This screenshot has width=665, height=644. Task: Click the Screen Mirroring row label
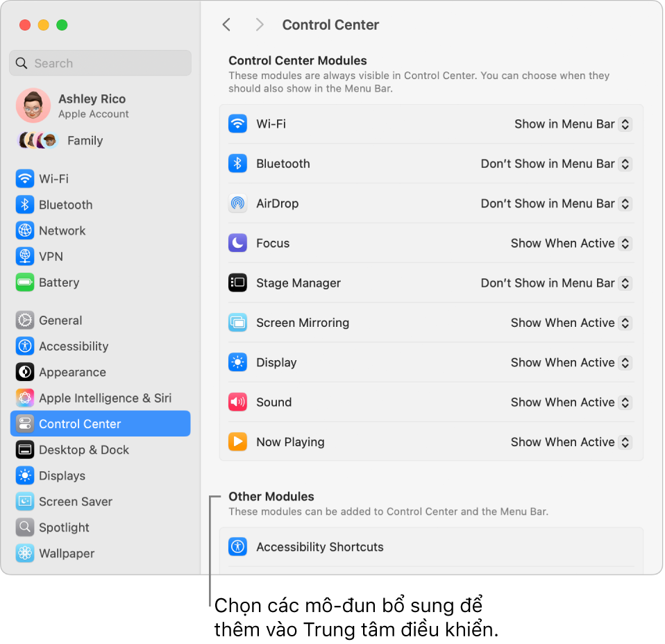tap(303, 323)
